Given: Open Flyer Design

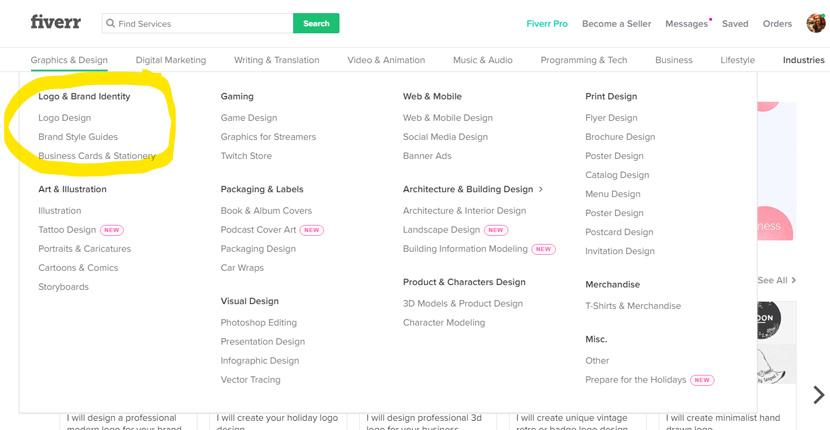Looking at the screenshot, I should (x=611, y=118).
